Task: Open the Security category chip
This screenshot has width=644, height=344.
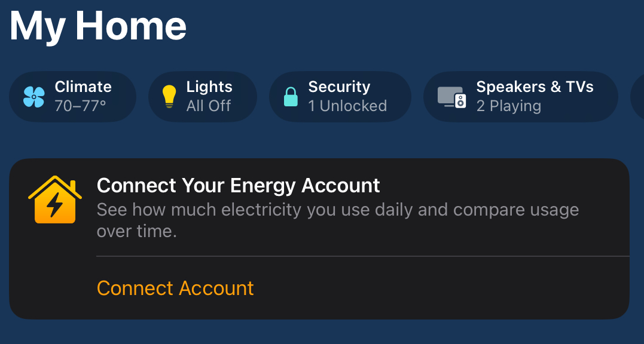Action: [x=340, y=97]
